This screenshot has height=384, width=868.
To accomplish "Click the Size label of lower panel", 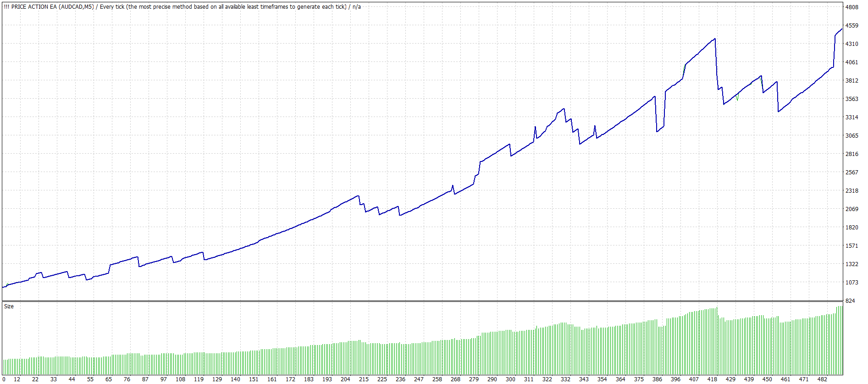I will [x=9, y=306].
